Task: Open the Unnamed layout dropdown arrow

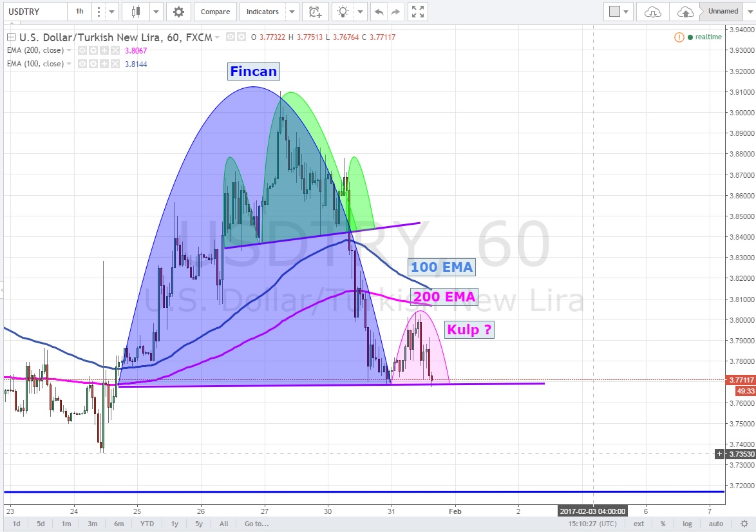Action: pyautogui.click(x=748, y=12)
